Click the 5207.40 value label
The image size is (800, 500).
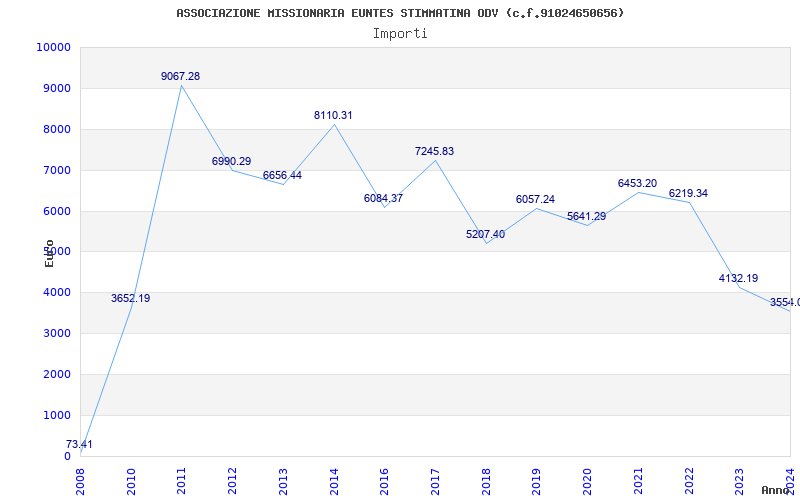(x=485, y=235)
